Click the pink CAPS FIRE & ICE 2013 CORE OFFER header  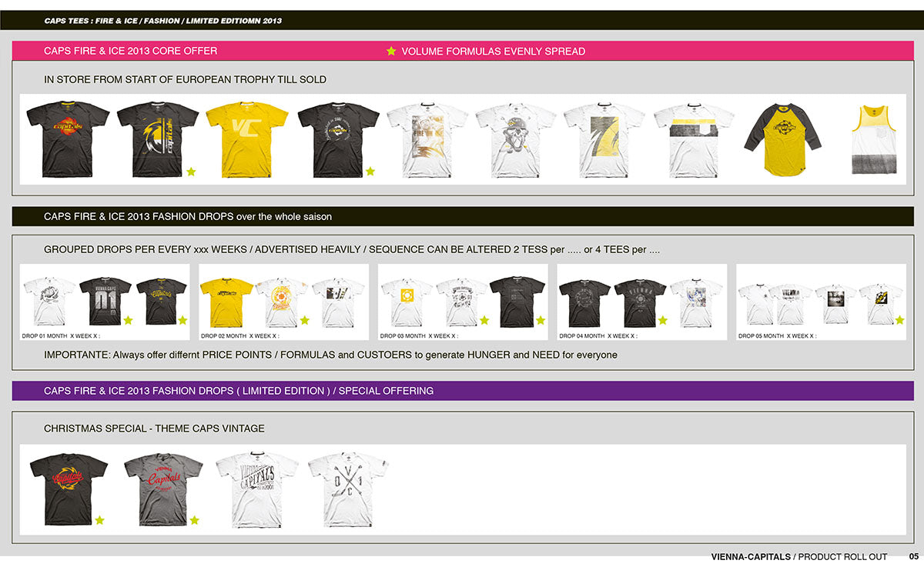pos(131,51)
